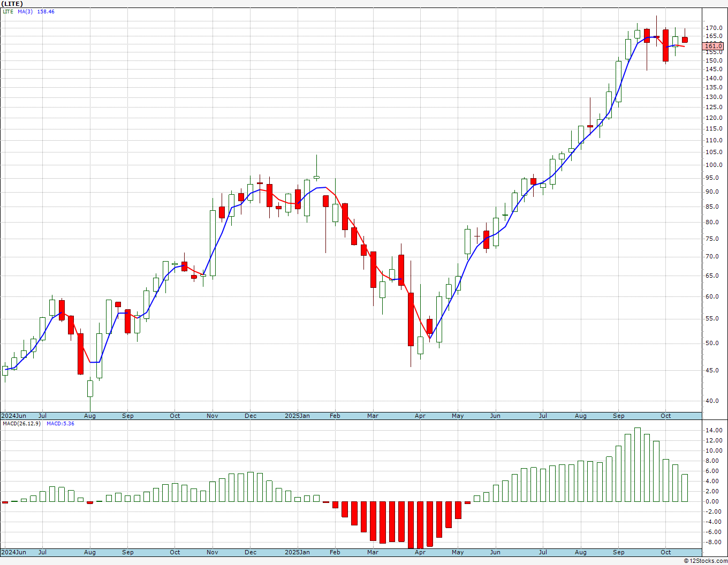Click the 140.0 price axis label
Image resolution: width=728 pixels, height=565 pixels.
click(x=714, y=78)
